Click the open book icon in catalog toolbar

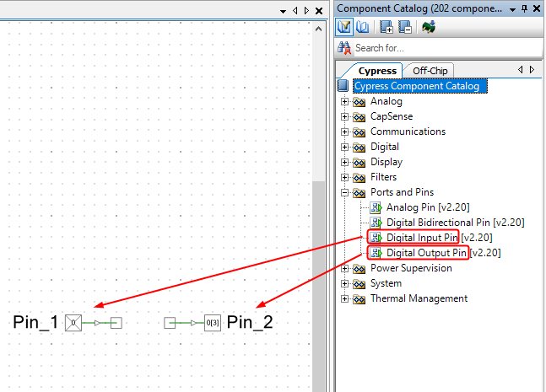(x=360, y=28)
